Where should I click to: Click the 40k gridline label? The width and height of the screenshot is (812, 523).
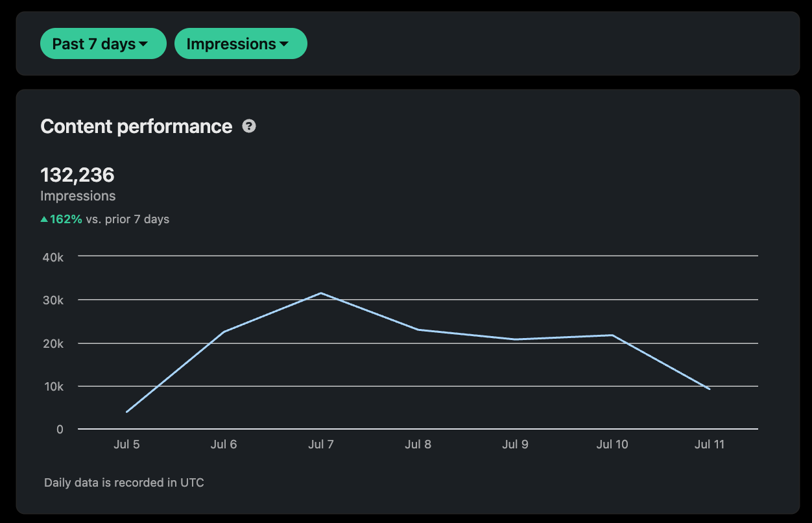pyautogui.click(x=53, y=257)
